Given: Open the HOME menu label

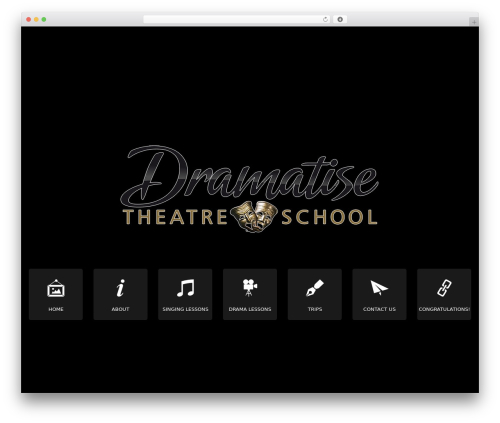Looking at the screenshot, I should pos(56,309).
